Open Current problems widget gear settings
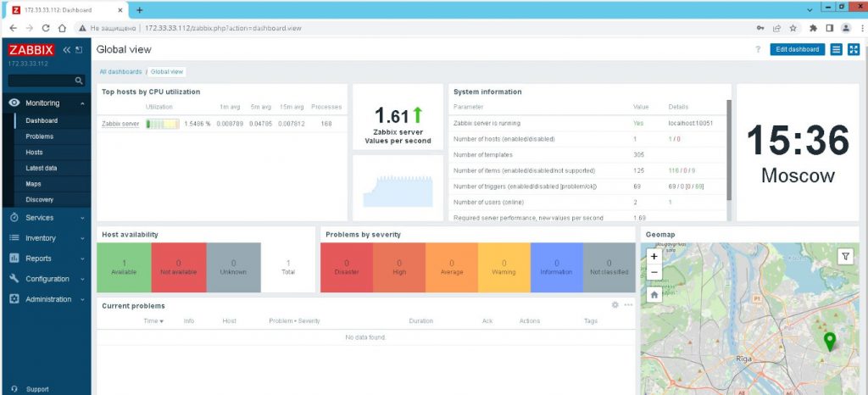 tap(615, 305)
